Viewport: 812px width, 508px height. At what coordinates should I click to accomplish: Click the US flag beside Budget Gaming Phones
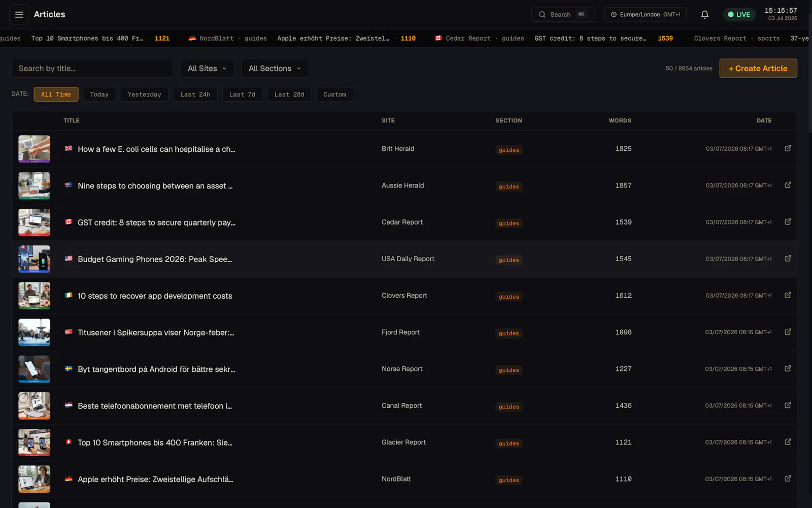[x=69, y=259]
